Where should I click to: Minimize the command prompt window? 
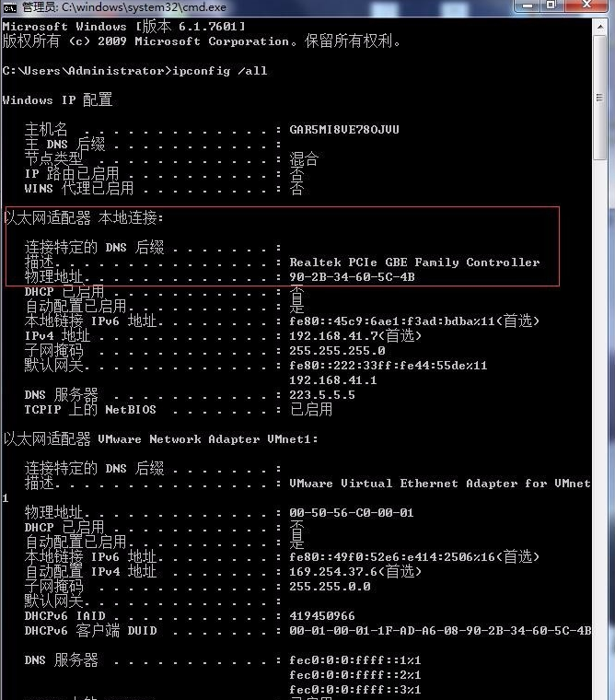point(528,6)
